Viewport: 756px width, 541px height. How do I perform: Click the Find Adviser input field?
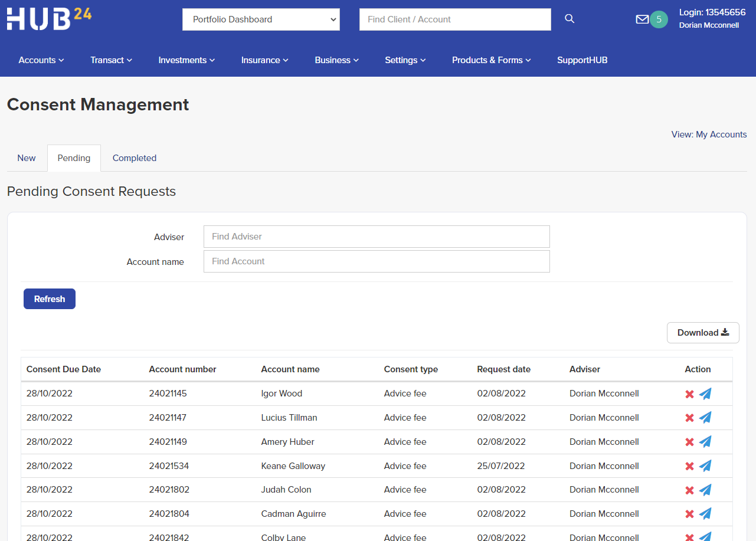(x=377, y=237)
